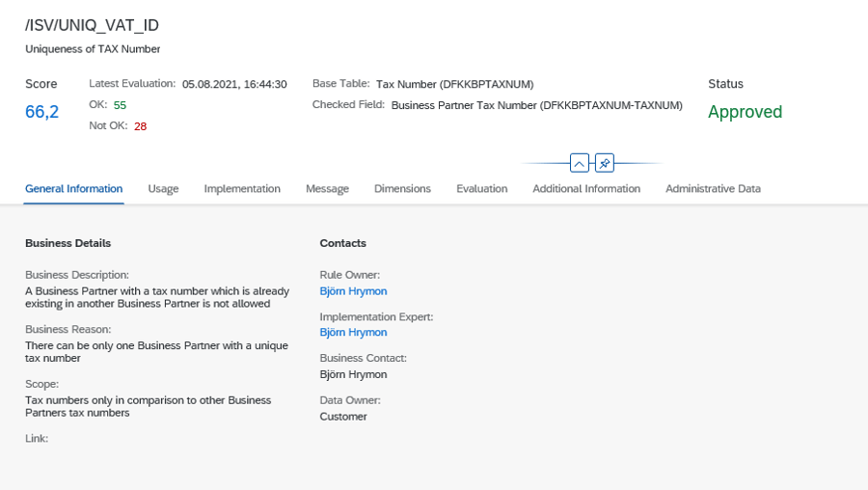Viewport: 868px width, 490px height.
Task: Click the Status label
Action: click(725, 84)
